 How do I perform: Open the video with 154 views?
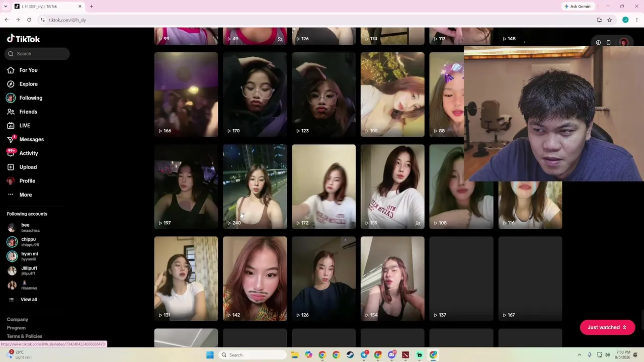392,279
